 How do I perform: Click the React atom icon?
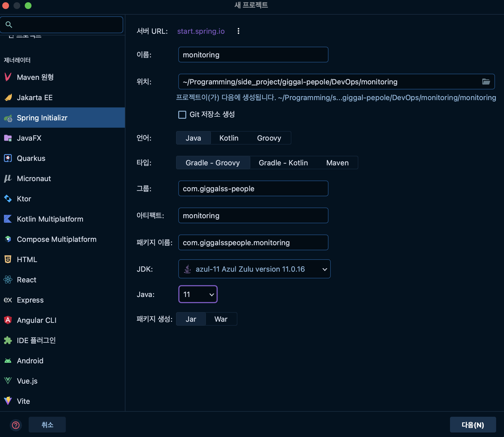click(8, 280)
